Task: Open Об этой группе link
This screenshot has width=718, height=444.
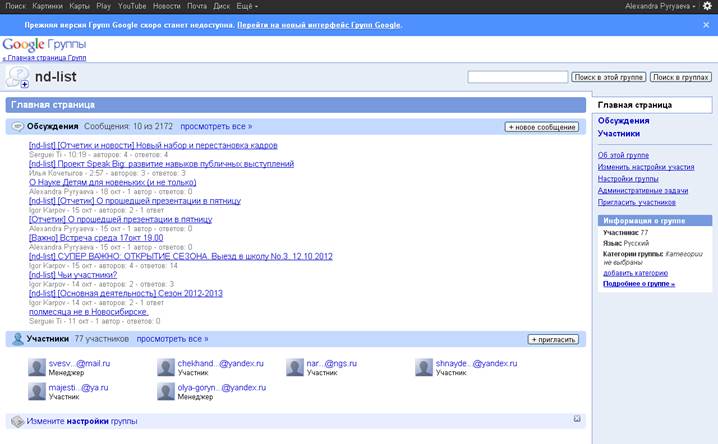Action: [x=623, y=155]
